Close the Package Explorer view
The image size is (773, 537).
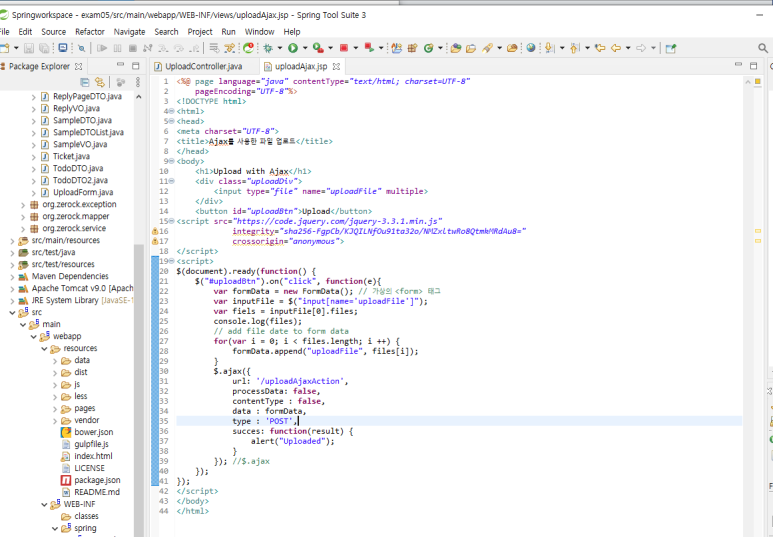(x=78, y=66)
